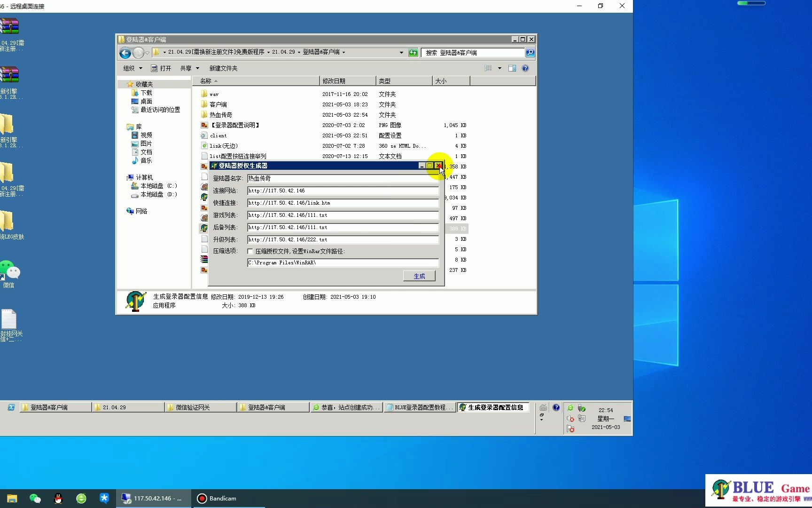This screenshot has height=508, width=812.
Task: Click the search magnifier icon
Action: click(x=530, y=53)
